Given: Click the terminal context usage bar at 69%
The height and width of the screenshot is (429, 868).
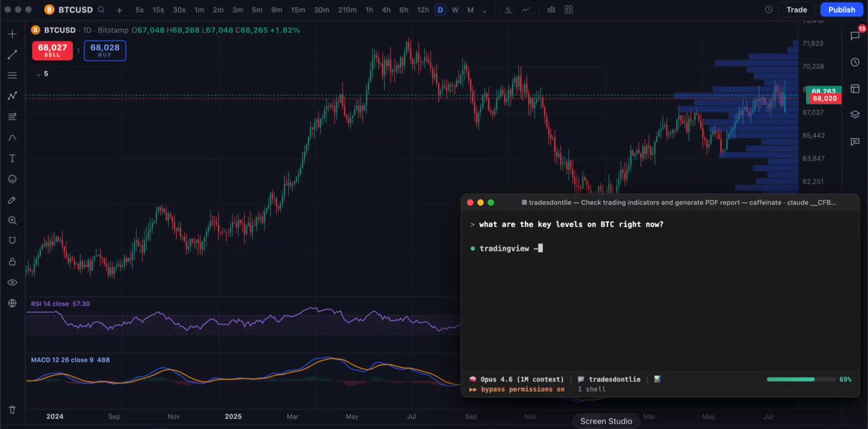Looking at the screenshot, I should click(801, 380).
